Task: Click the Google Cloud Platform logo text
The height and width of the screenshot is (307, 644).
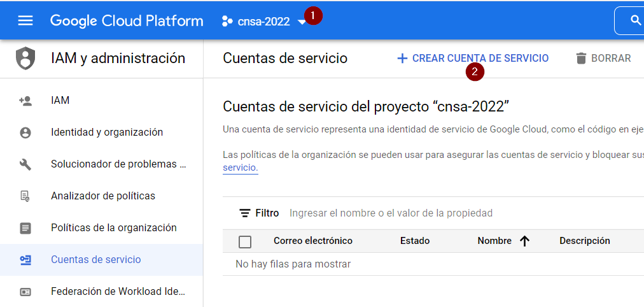Action: (127, 20)
